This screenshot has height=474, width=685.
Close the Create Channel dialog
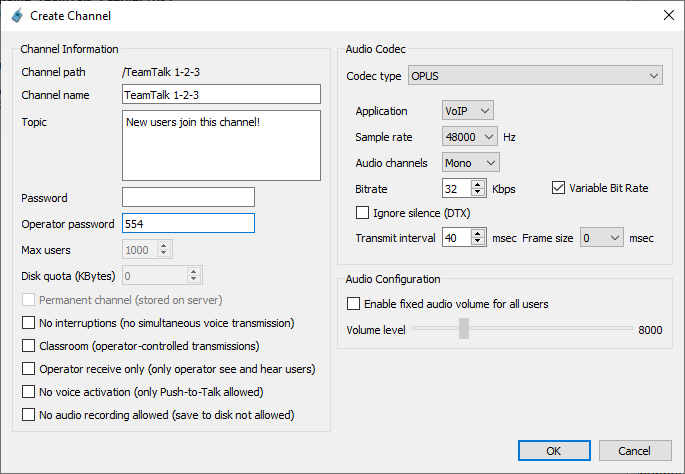[668, 15]
